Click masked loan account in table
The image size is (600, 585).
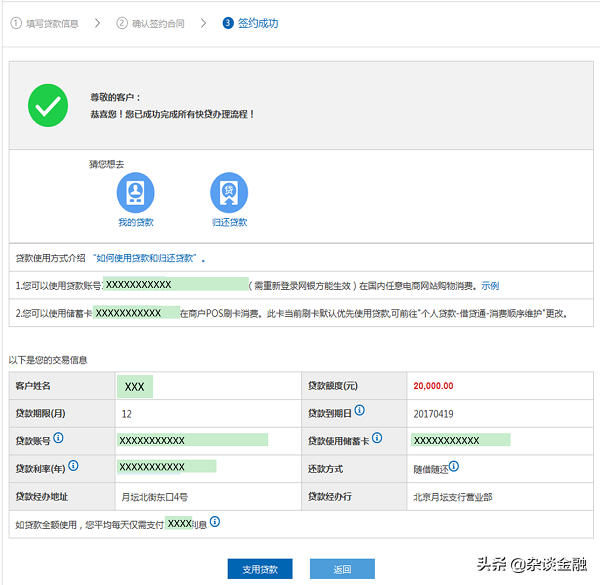pyautogui.click(x=192, y=440)
